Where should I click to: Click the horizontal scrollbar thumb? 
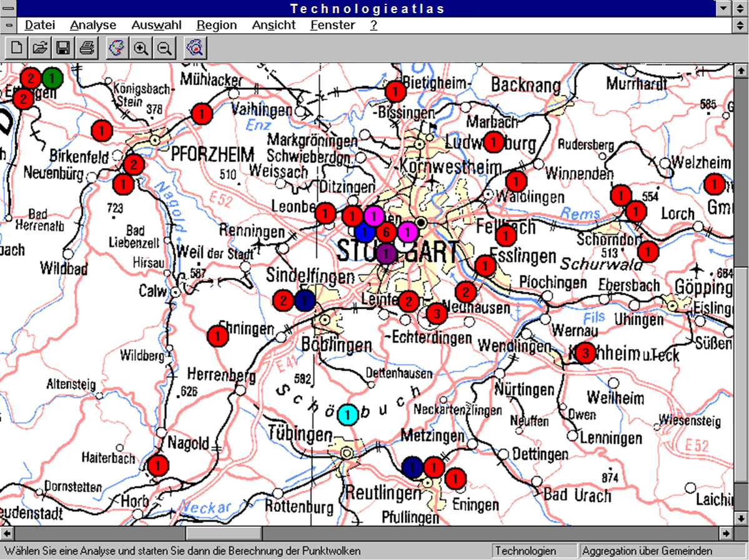(x=224, y=534)
